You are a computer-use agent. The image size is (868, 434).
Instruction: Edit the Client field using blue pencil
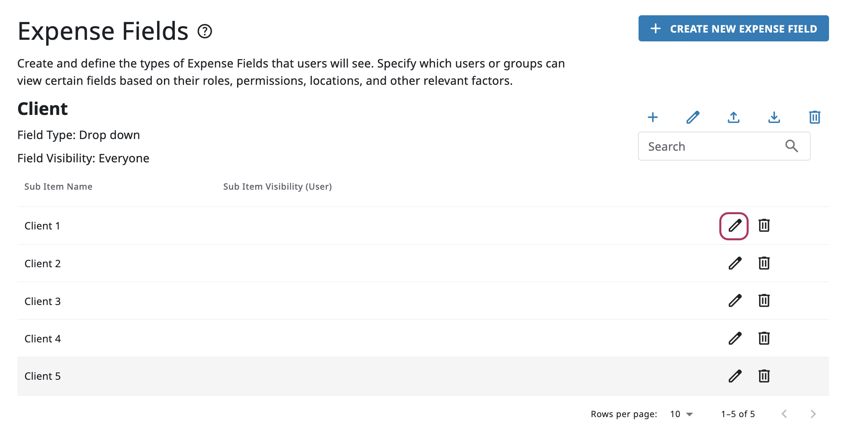coord(693,117)
